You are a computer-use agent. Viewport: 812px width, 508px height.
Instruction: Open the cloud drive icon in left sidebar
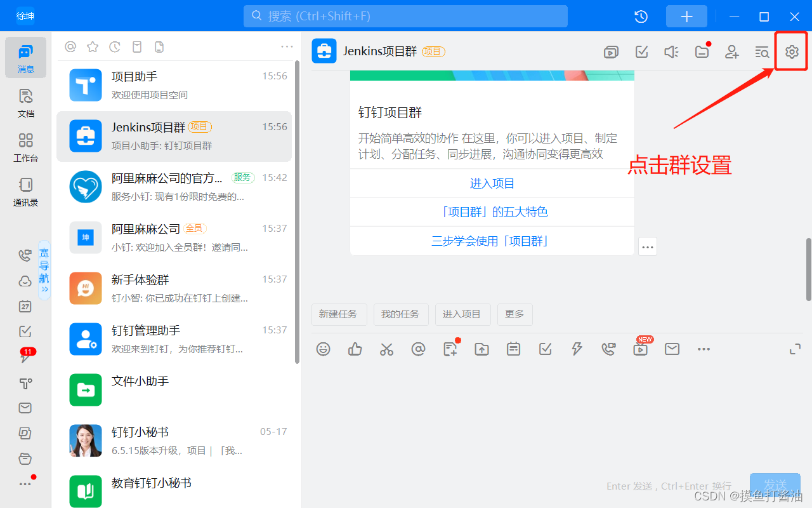pyautogui.click(x=25, y=281)
